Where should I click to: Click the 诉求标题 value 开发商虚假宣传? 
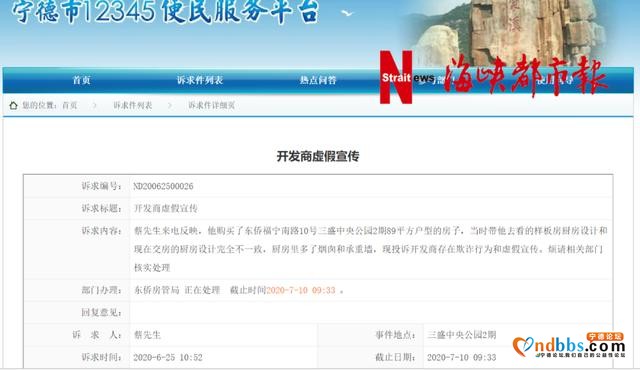pyautogui.click(x=166, y=208)
